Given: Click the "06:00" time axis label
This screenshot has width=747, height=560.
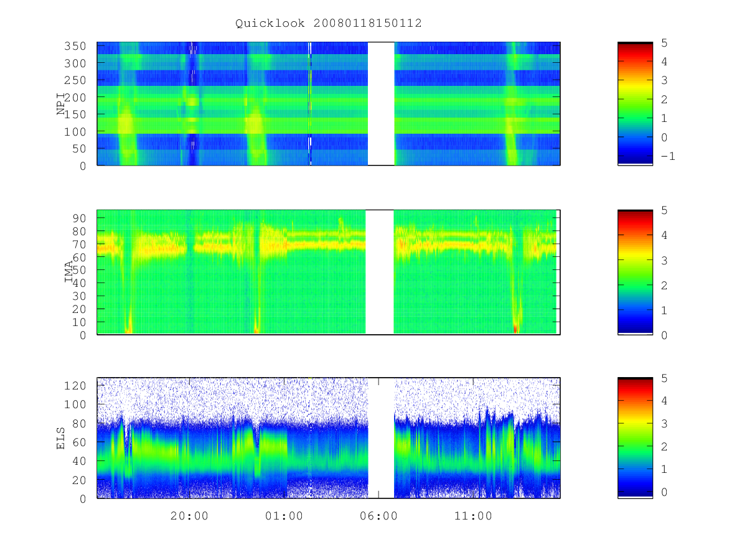Looking at the screenshot, I should (x=379, y=516).
